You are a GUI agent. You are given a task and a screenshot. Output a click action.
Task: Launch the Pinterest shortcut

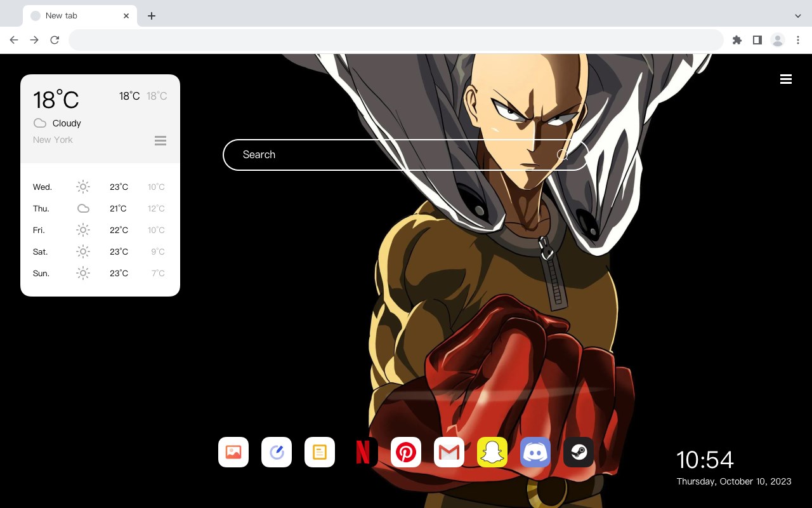[406, 452]
